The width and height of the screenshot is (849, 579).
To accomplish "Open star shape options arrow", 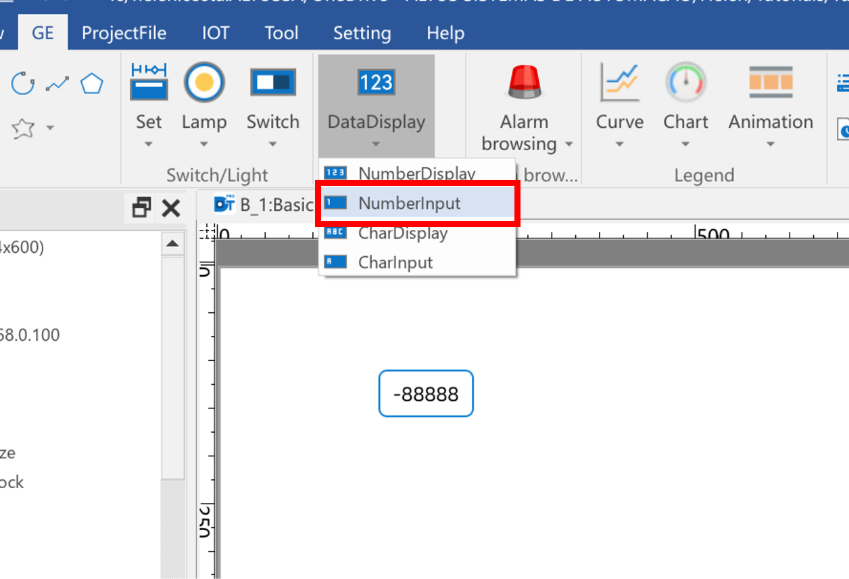I will pos(50,128).
